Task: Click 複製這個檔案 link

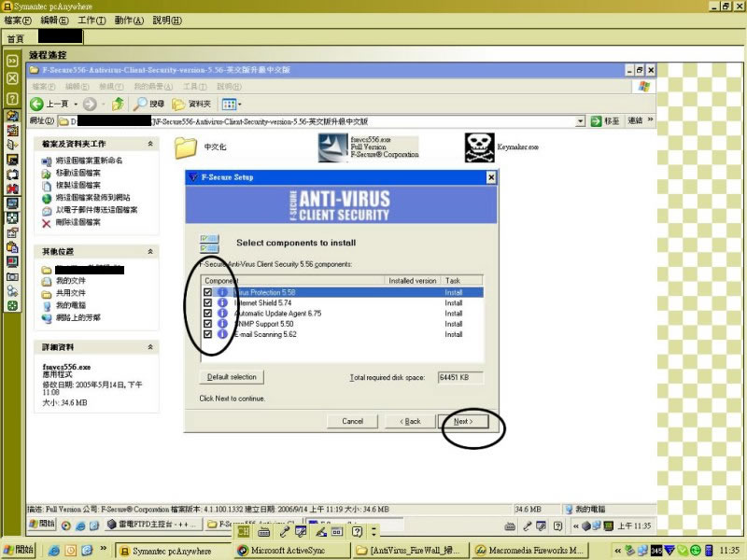Action: [78, 185]
